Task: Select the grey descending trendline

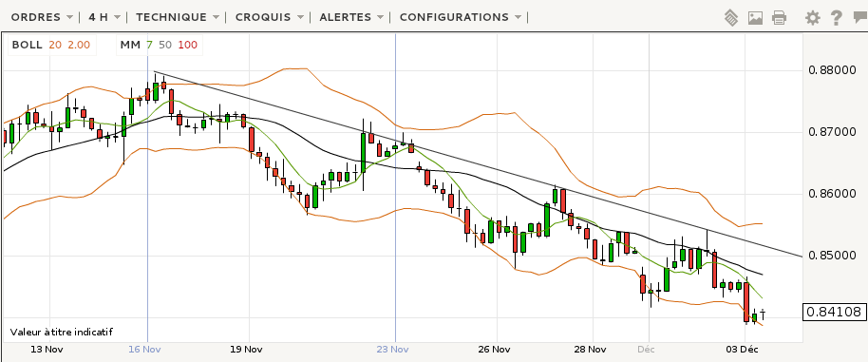Action: (478, 164)
